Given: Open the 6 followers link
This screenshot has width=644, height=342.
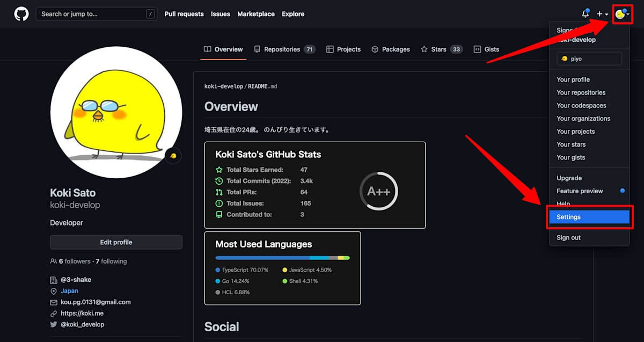Looking at the screenshot, I should (x=75, y=261).
